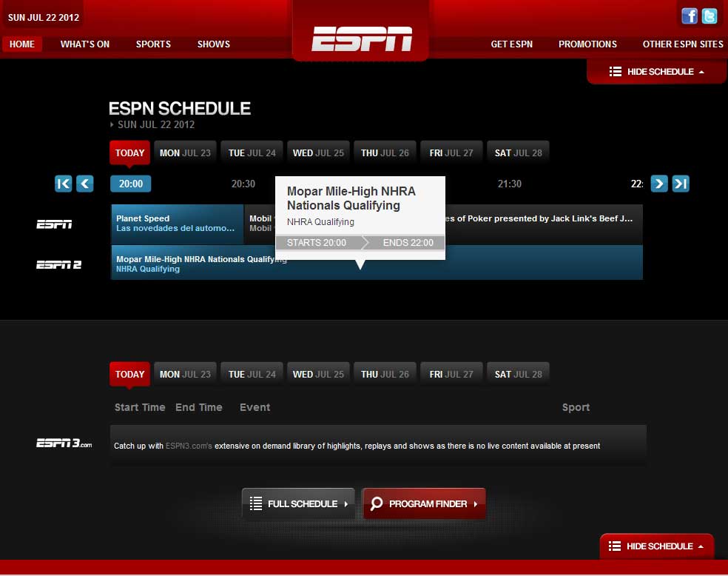The width and height of the screenshot is (728, 576).
Task: Select Today tab in ESPN3 schedule
Action: click(x=130, y=375)
